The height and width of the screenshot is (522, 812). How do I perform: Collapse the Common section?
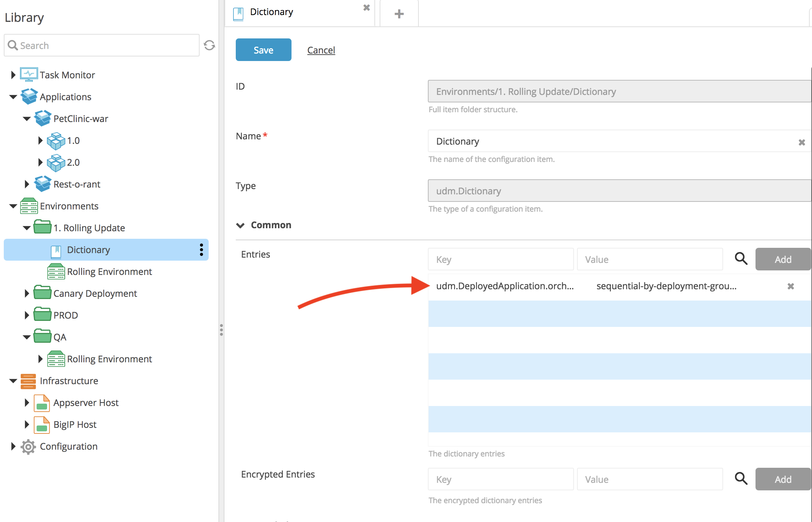point(240,225)
